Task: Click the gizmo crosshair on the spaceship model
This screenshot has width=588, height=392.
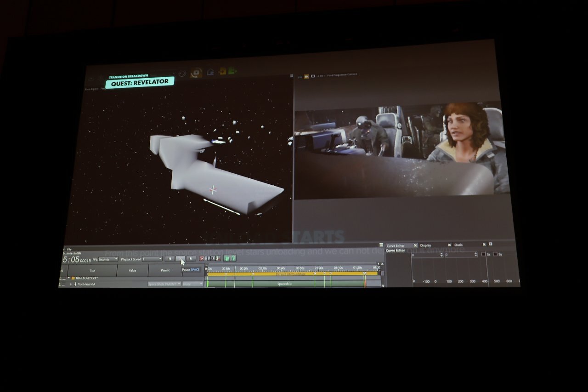Action: coord(213,189)
